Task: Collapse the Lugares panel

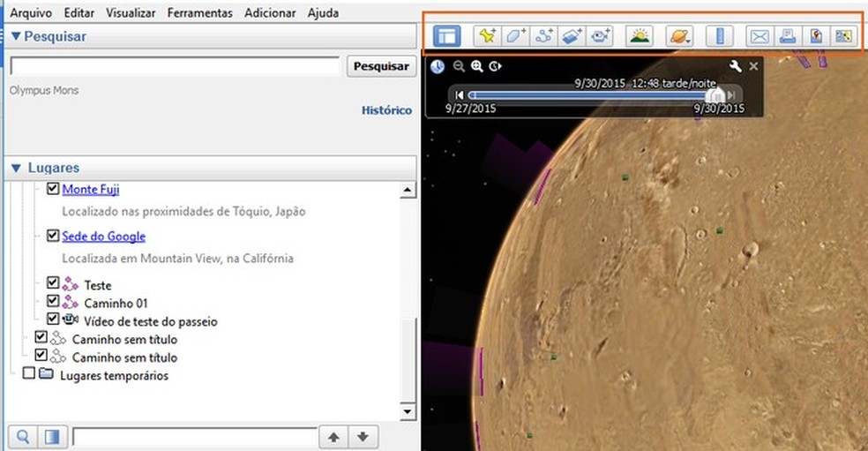Action: [16, 168]
